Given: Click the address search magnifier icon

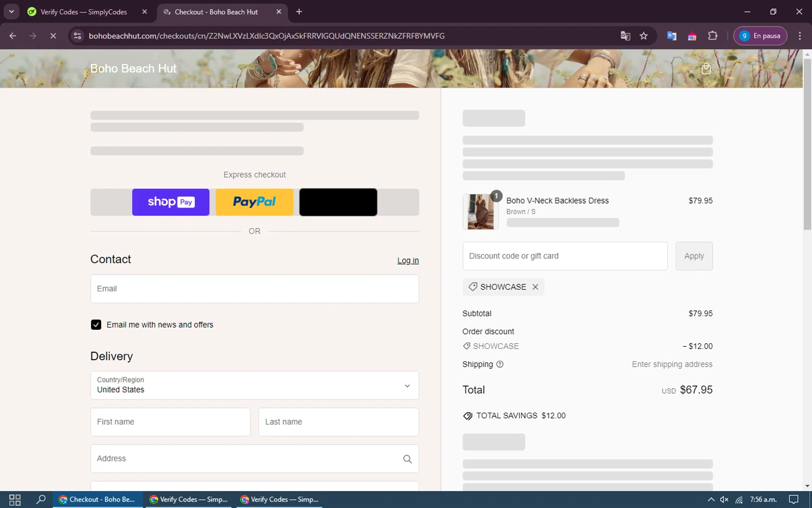Looking at the screenshot, I should click(x=408, y=459).
